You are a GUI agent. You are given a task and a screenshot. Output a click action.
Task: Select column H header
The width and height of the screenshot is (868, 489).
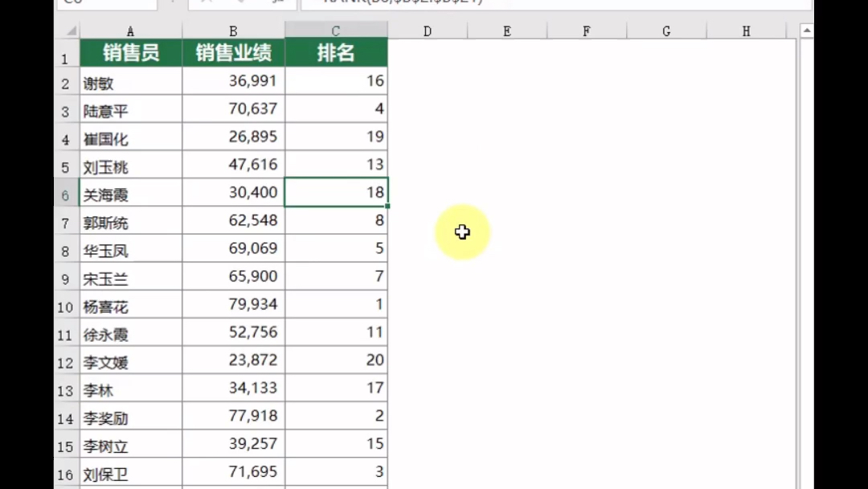click(746, 31)
